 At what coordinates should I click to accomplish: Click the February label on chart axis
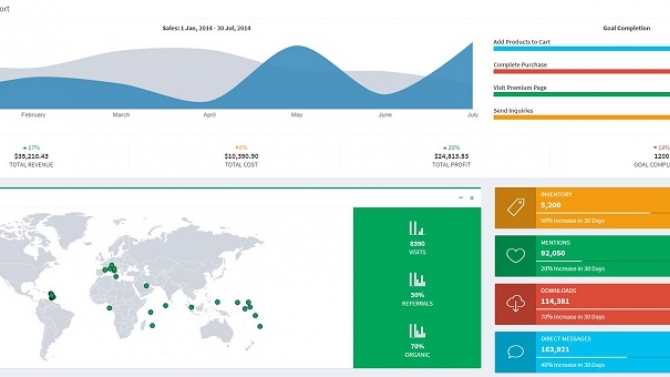click(x=33, y=115)
